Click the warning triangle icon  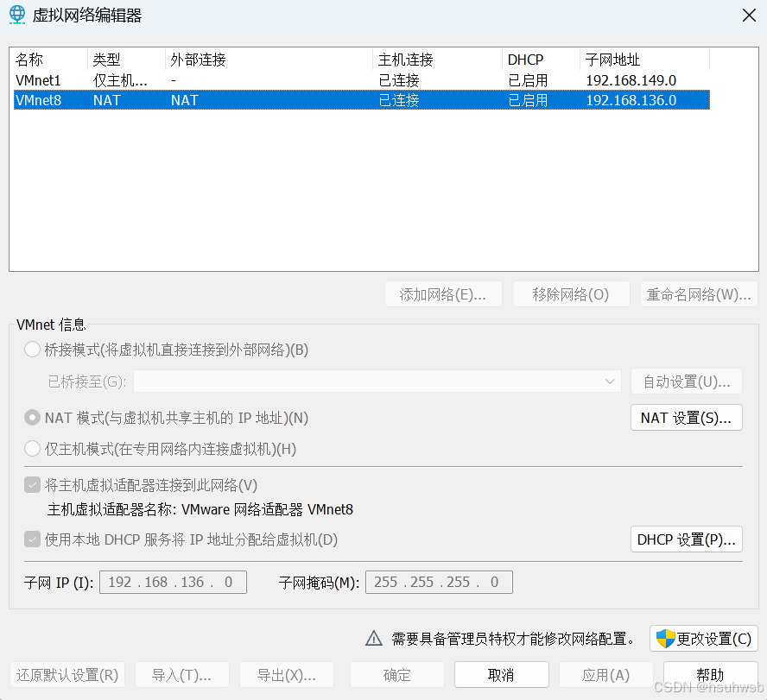point(374,638)
